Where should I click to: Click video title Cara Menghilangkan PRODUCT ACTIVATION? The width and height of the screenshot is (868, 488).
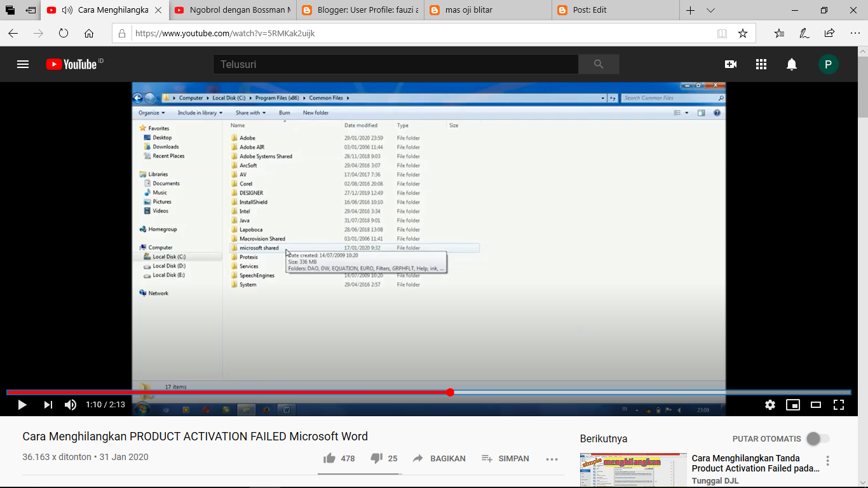(195, 437)
